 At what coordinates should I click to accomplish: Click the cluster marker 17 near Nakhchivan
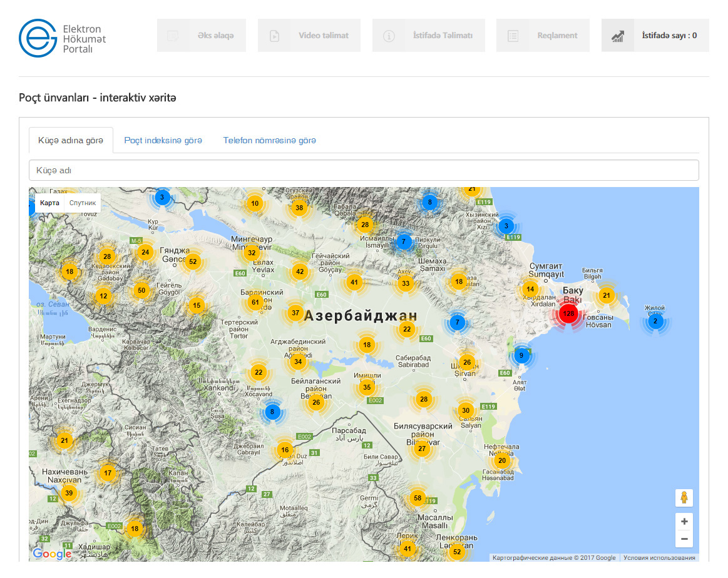pyautogui.click(x=108, y=473)
